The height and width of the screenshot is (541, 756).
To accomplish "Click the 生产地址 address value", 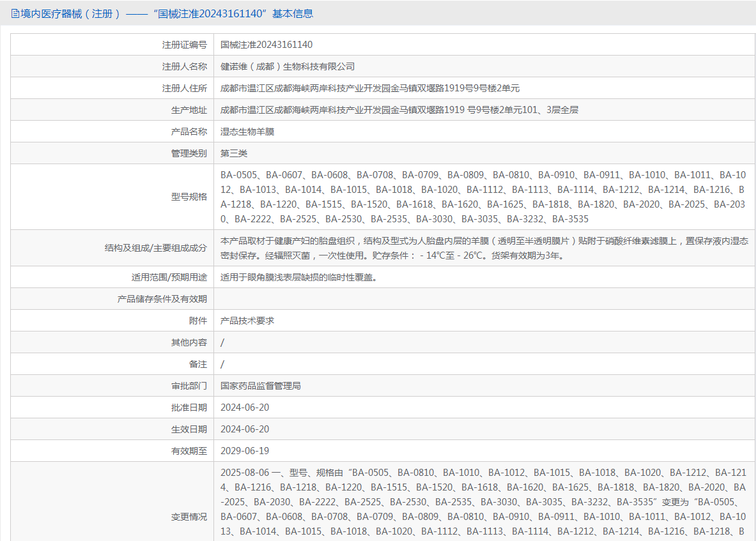I will 399,110.
